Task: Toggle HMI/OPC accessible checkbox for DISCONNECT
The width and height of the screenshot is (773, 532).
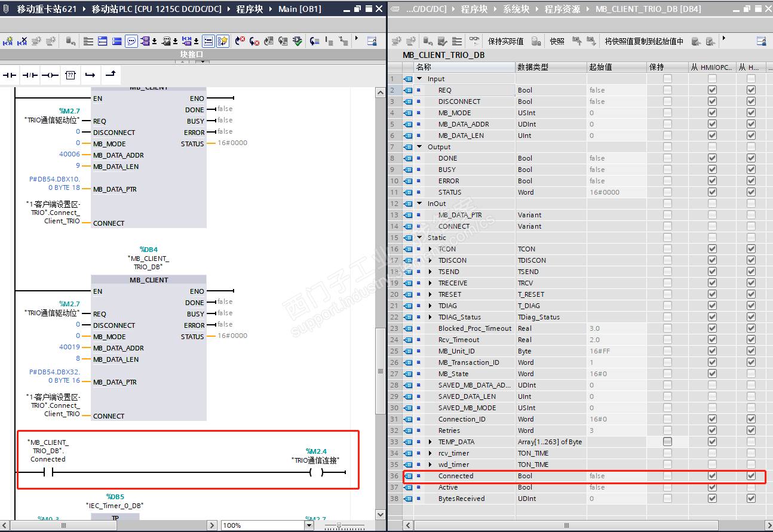Action: pos(712,102)
